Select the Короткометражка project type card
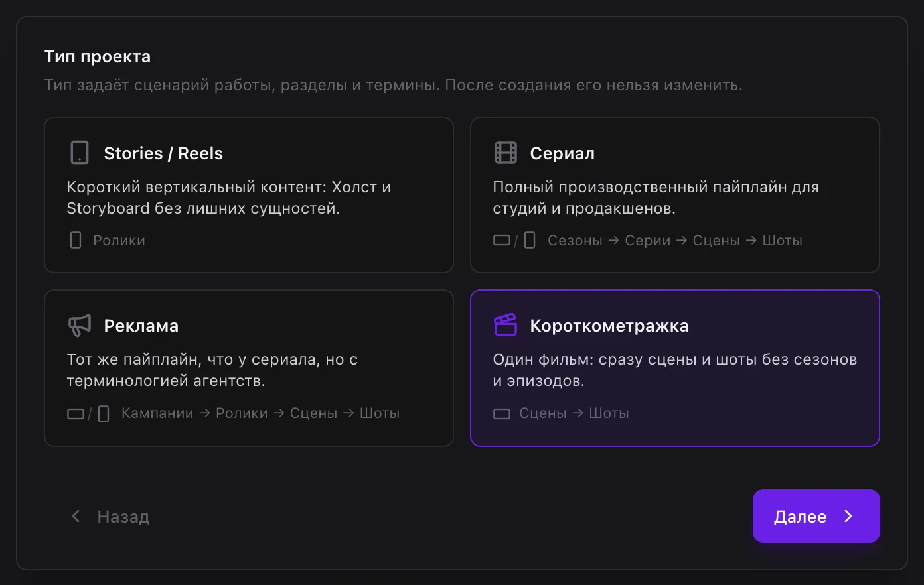 [x=675, y=368]
